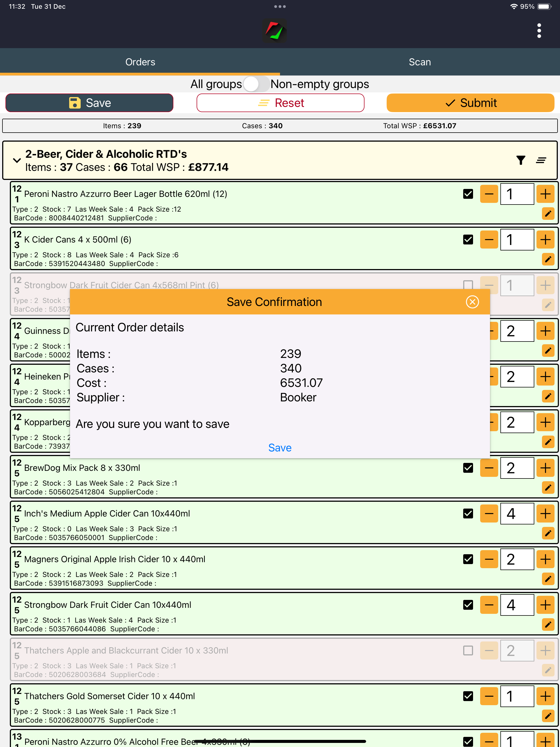Edit the Kopparberg item

pos(548,442)
